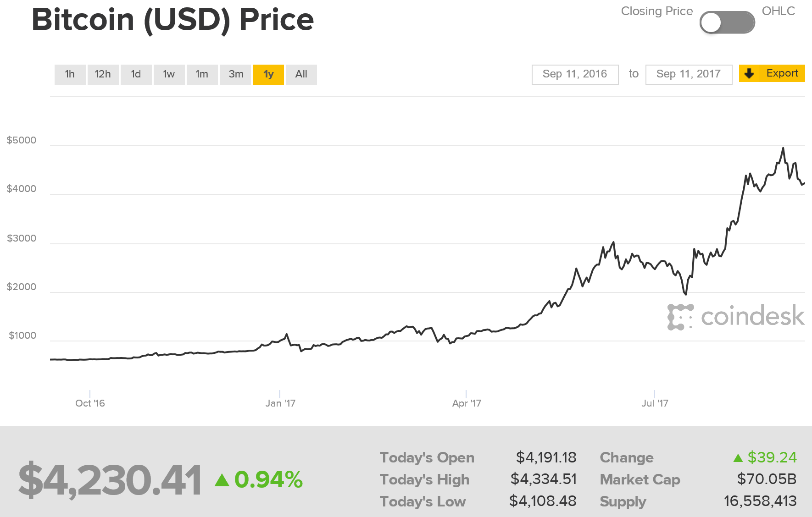Select the 1w time range tab
812x517 pixels.
(x=169, y=74)
